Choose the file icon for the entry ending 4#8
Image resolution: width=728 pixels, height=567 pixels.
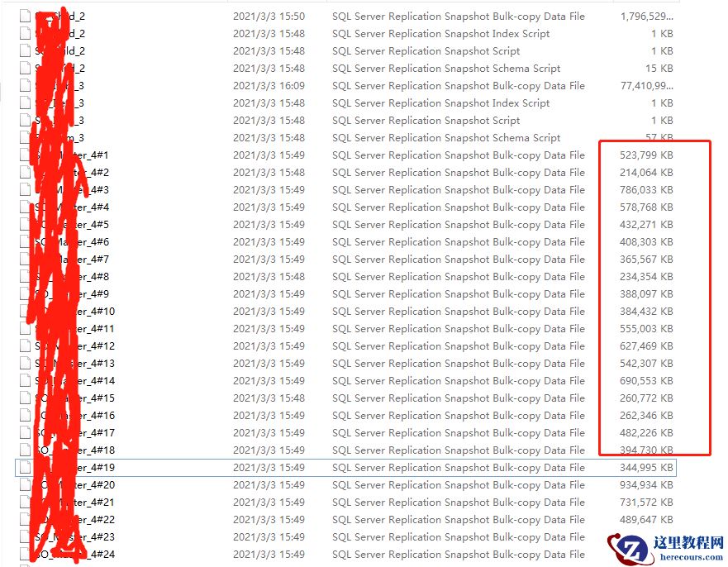(x=25, y=276)
